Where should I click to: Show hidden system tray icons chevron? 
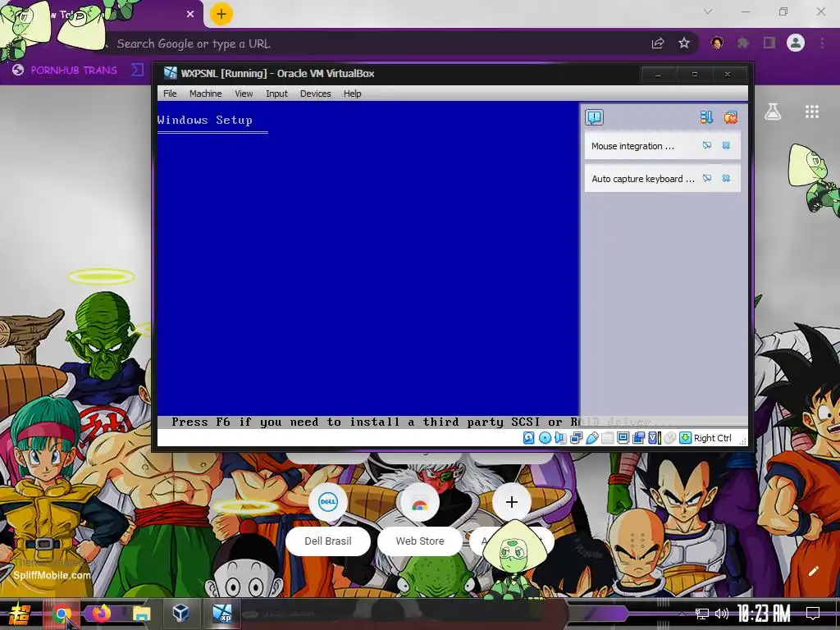coord(682,614)
